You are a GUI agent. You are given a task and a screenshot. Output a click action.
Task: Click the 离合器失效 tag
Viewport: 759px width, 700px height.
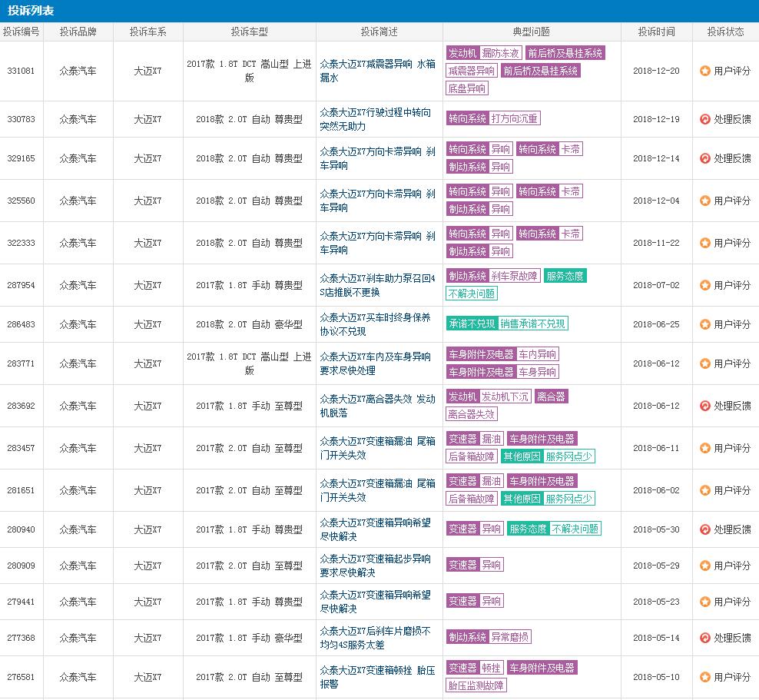[472, 414]
